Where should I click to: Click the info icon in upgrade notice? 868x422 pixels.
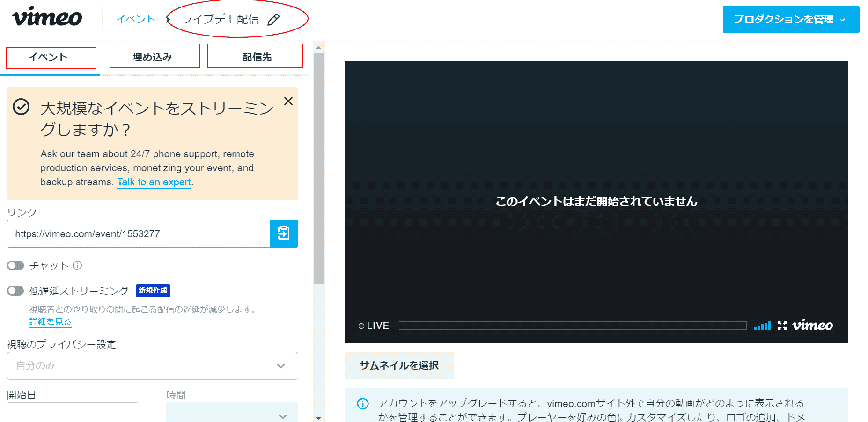click(363, 403)
